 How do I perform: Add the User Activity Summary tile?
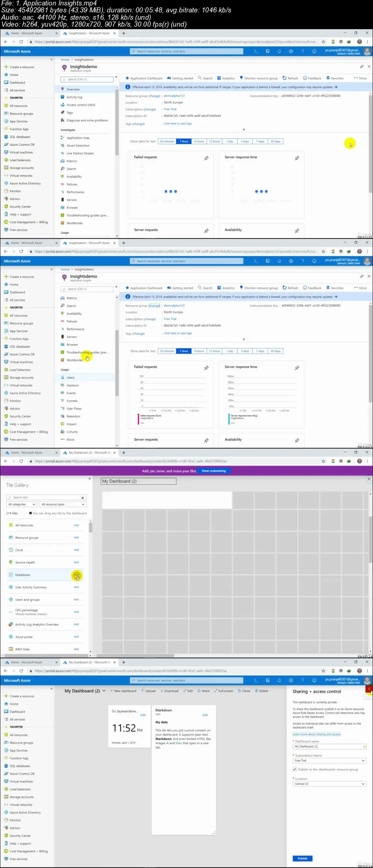[x=76, y=587]
